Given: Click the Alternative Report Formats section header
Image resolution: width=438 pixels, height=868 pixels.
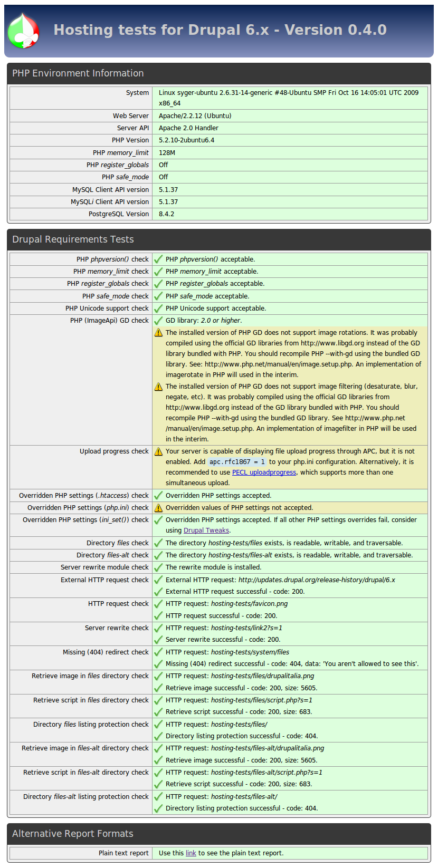Looking at the screenshot, I should 219,834.
